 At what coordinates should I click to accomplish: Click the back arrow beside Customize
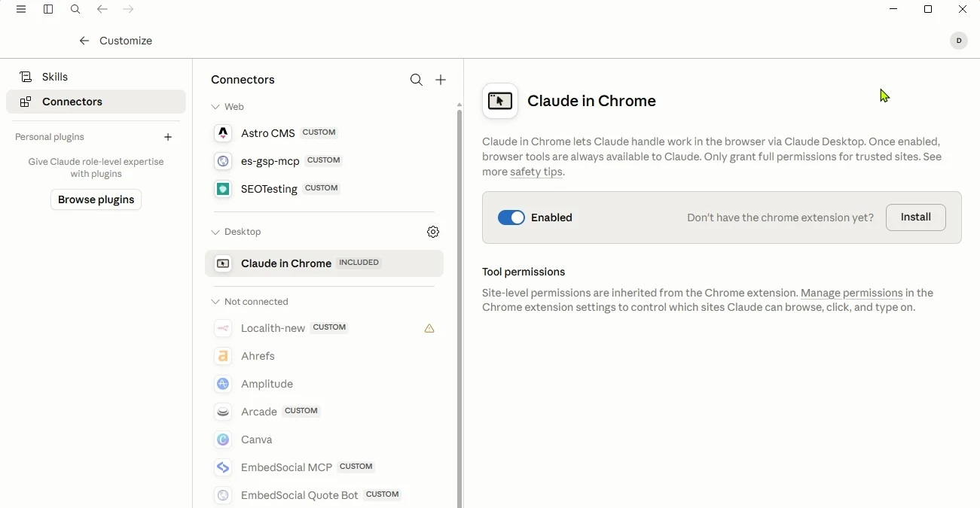pyautogui.click(x=84, y=41)
